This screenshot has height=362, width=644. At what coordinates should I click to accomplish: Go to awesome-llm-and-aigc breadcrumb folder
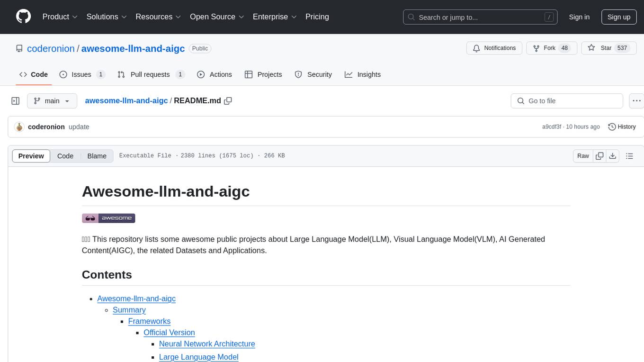coord(126,100)
